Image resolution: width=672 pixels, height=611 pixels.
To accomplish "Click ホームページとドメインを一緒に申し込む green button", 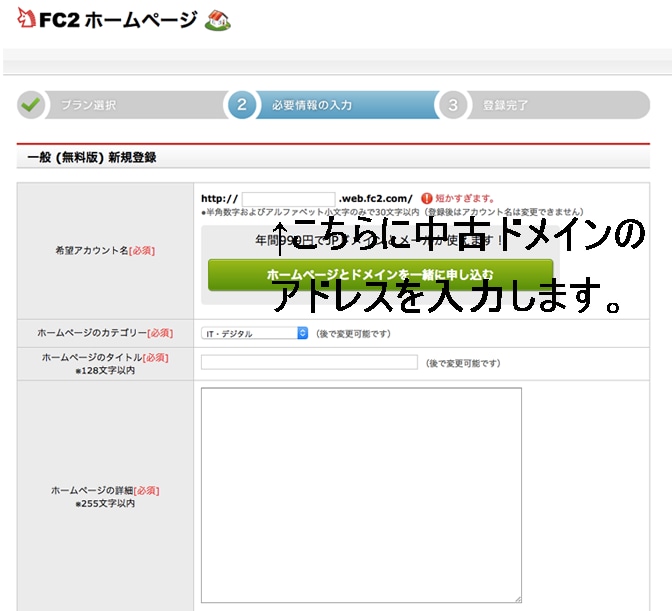I will pyautogui.click(x=381, y=274).
